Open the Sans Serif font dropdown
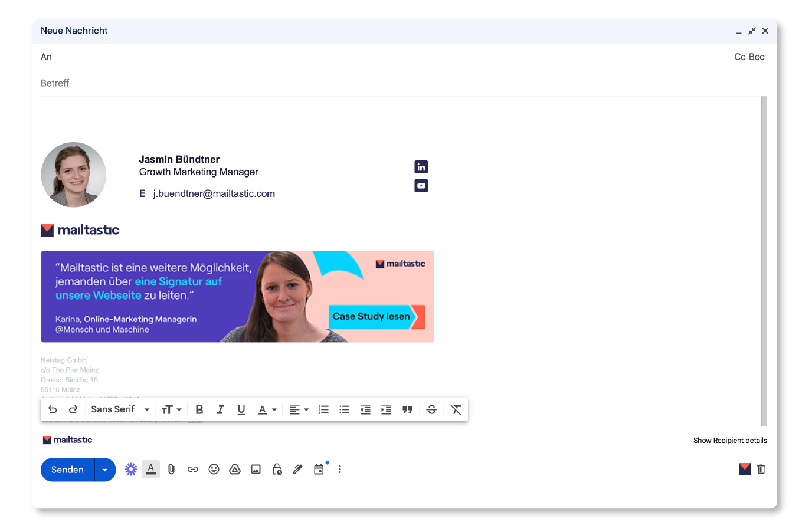Image resolution: width=812 pixels, height=522 pixels. pos(120,409)
